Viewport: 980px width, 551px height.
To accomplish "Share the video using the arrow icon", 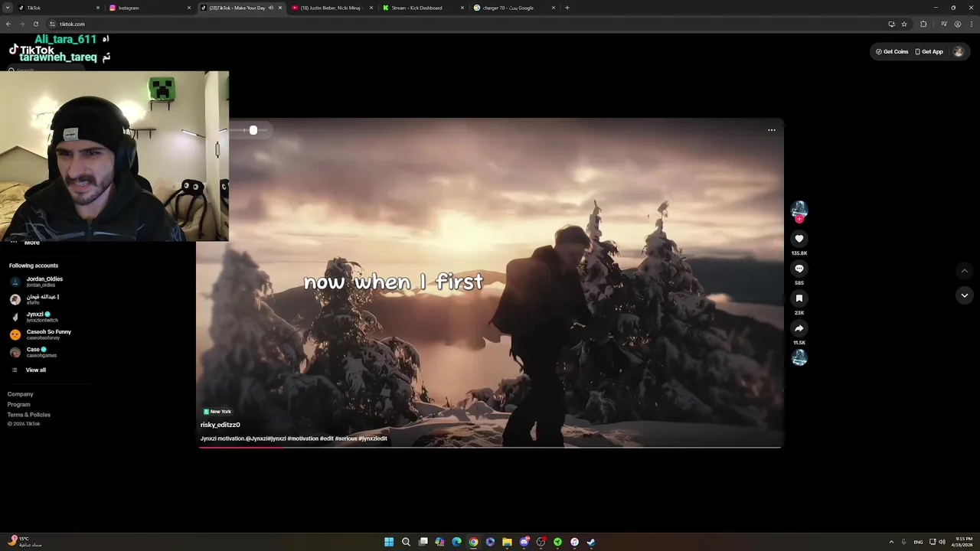I will (799, 328).
